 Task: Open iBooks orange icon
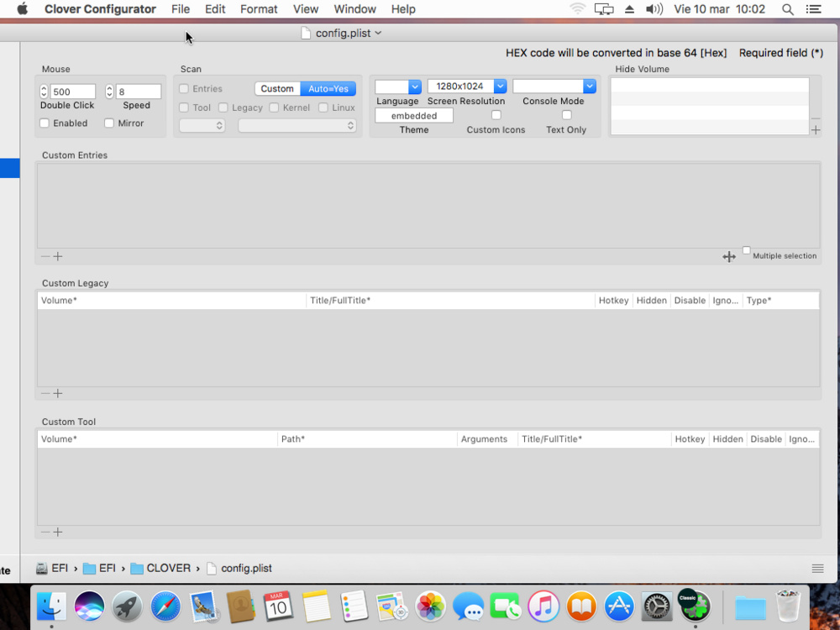click(x=581, y=606)
